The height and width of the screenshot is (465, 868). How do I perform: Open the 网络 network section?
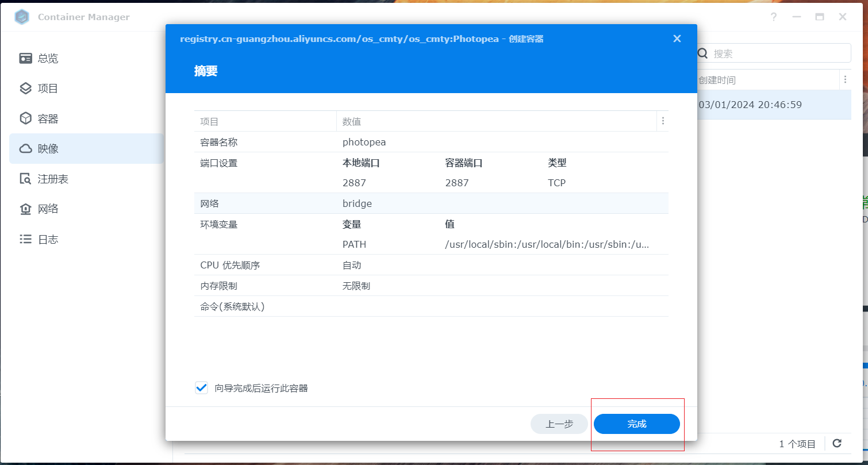tap(86, 209)
